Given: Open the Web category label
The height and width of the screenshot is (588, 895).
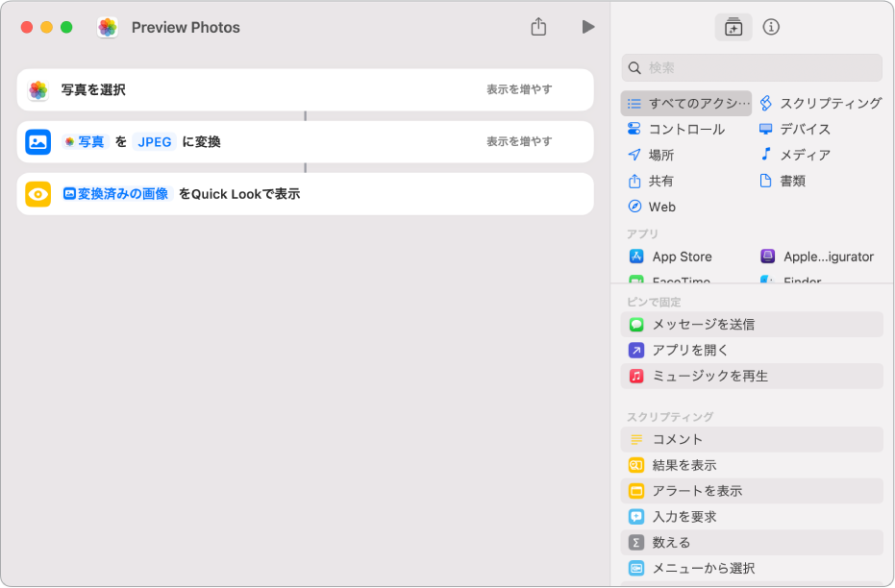Looking at the screenshot, I should click(662, 207).
